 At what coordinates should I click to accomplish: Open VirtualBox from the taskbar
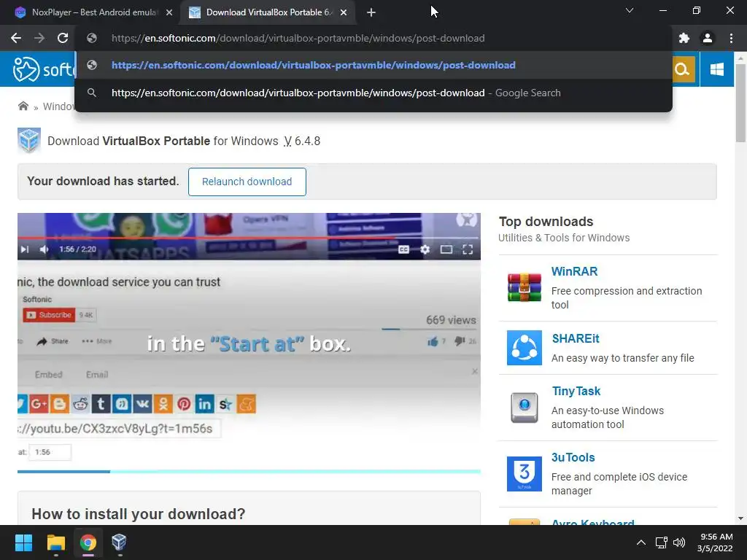119,542
